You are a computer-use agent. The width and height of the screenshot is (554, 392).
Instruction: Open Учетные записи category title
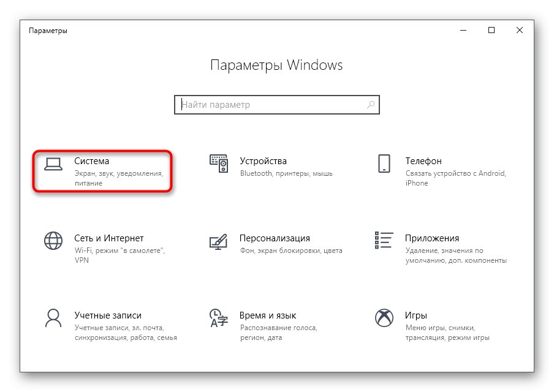tap(108, 315)
